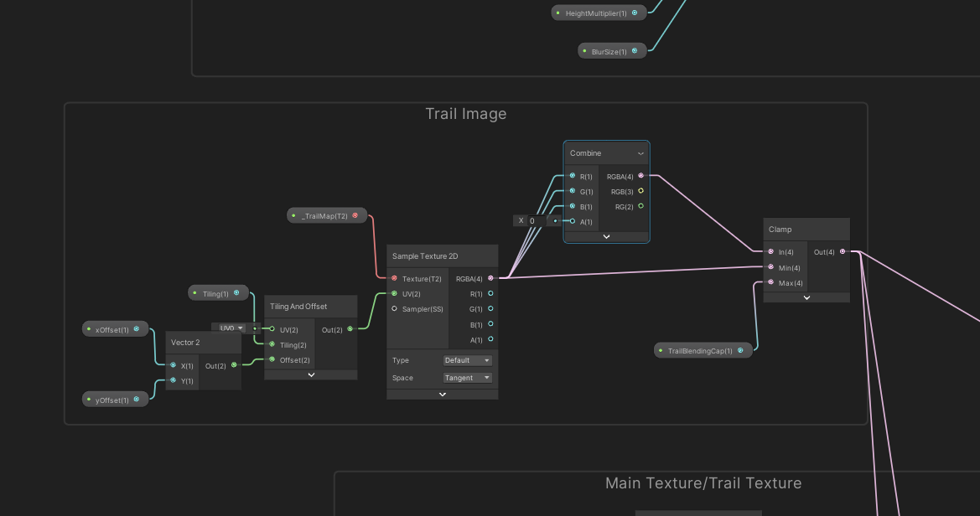Click the Texture(T2) input port on Sample Texture 2D
The image size is (980, 516).
coord(394,278)
